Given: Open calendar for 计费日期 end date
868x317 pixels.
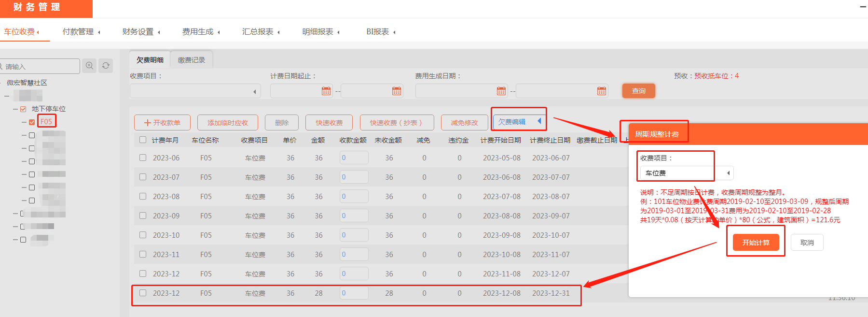Looking at the screenshot, I should coord(397,91).
